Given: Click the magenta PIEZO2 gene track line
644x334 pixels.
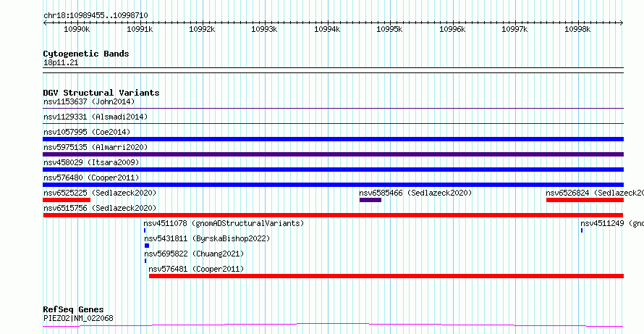Looking at the screenshot, I should (333, 325).
